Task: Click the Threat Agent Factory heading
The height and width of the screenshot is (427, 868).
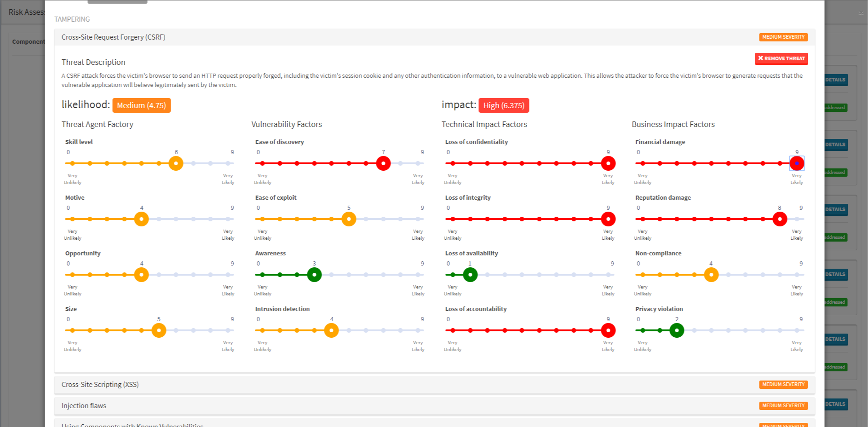Action: point(98,124)
